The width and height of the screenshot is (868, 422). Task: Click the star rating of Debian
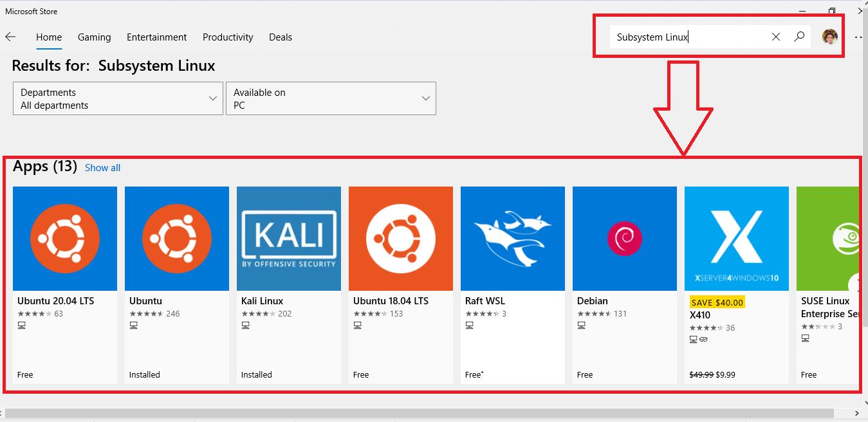[594, 314]
